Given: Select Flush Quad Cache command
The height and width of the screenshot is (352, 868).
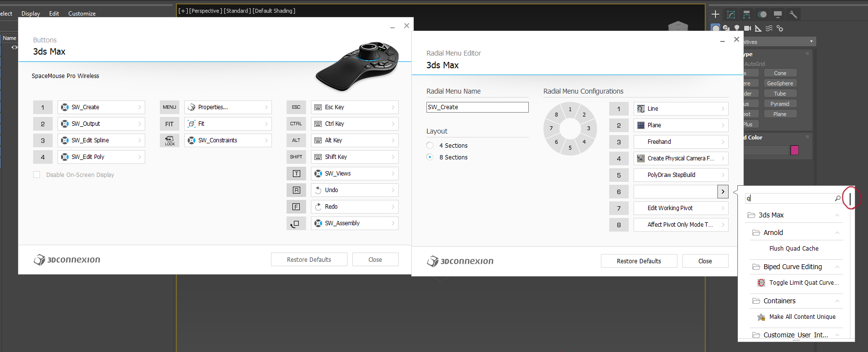Looking at the screenshot, I should pyautogui.click(x=794, y=249).
